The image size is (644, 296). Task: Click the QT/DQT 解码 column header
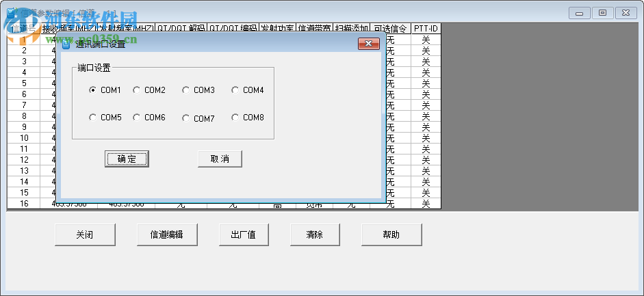click(x=181, y=29)
